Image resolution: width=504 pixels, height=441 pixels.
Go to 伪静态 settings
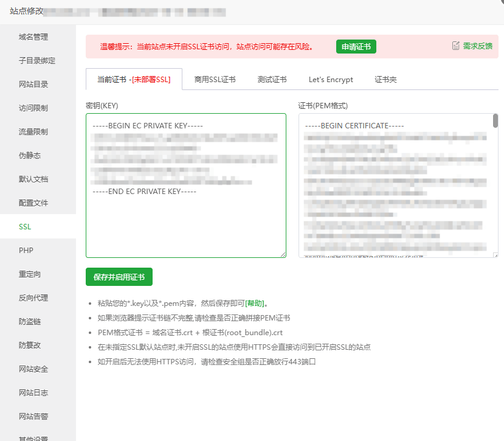point(30,156)
